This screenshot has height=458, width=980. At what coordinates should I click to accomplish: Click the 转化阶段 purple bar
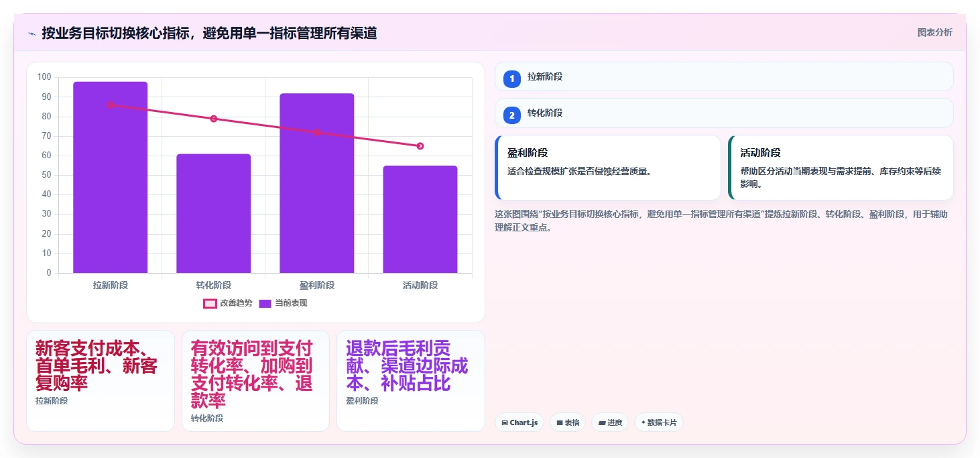tap(214, 213)
